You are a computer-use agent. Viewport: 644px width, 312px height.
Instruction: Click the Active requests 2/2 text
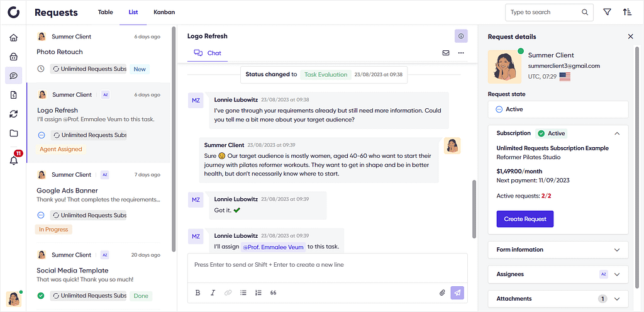tap(524, 196)
